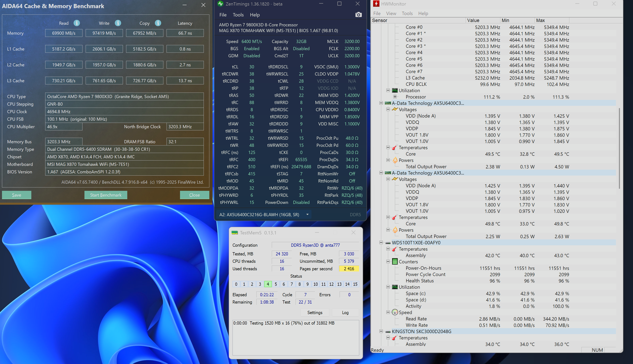Click the Start Benchmark button

(x=105, y=195)
